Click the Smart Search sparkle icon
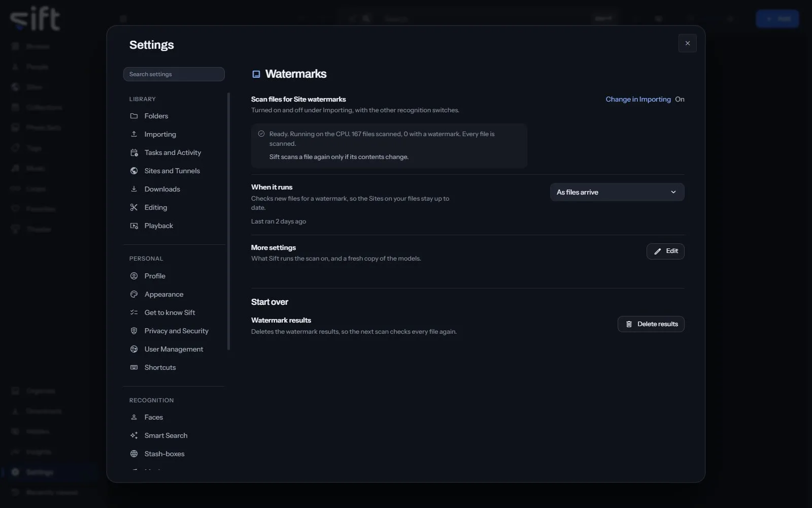812x508 pixels. (134, 435)
